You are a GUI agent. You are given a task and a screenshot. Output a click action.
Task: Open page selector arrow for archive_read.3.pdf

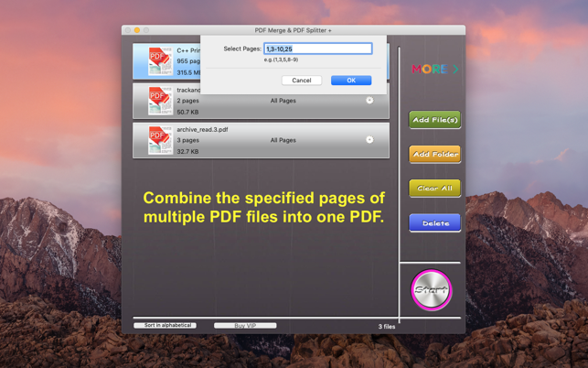(x=369, y=140)
